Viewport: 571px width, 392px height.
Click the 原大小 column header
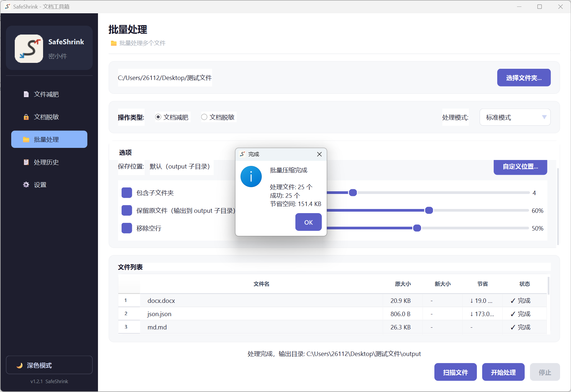click(403, 284)
